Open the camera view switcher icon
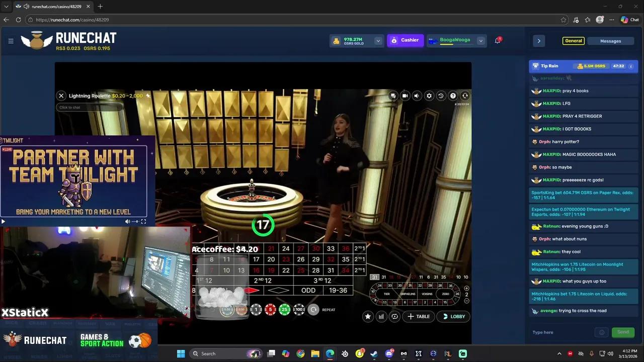This screenshot has height=362, width=644. click(405, 96)
